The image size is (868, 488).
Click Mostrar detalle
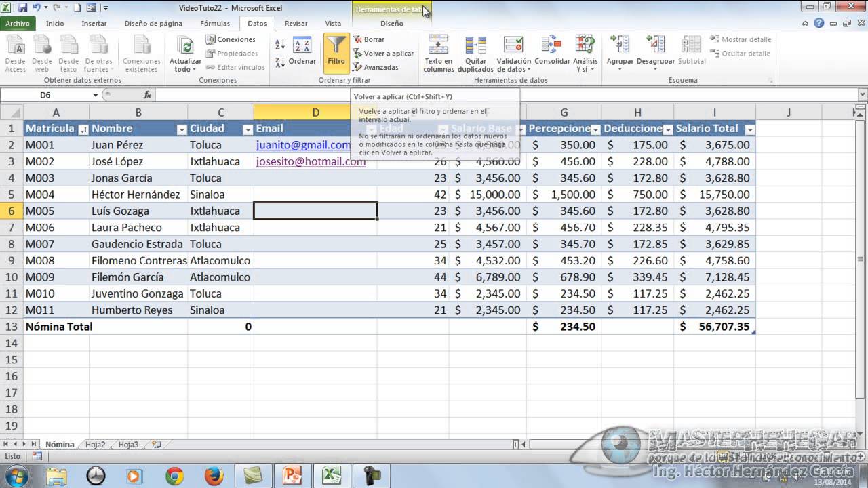click(741, 39)
